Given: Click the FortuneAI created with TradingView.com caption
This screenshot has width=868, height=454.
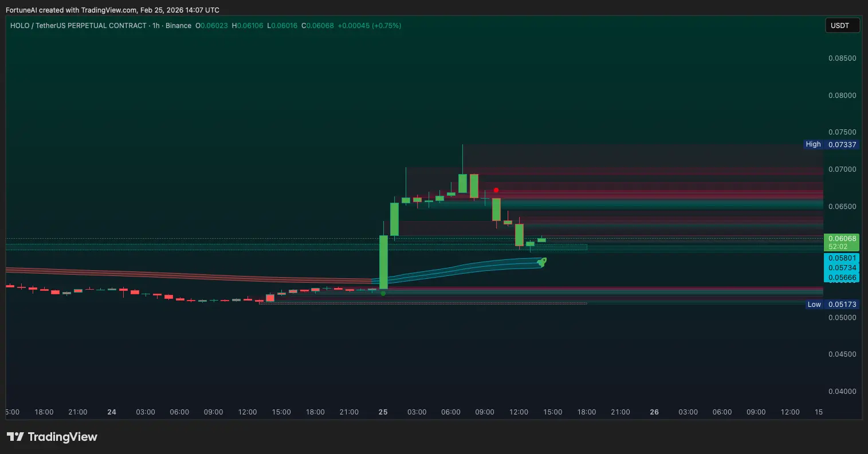Looking at the screenshot, I should [113, 10].
